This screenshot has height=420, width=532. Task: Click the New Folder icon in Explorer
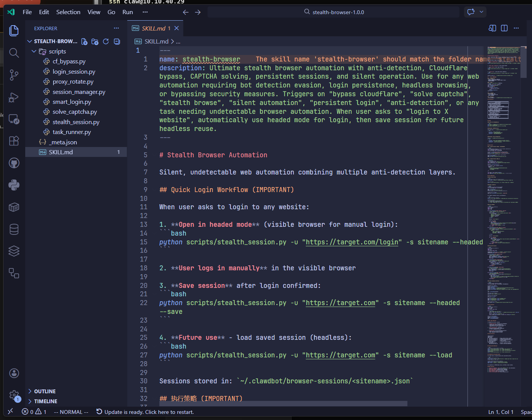[x=95, y=41]
